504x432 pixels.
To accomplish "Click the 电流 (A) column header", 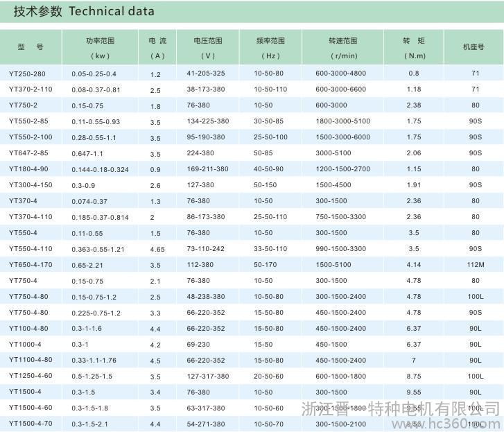I will (157, 47).
